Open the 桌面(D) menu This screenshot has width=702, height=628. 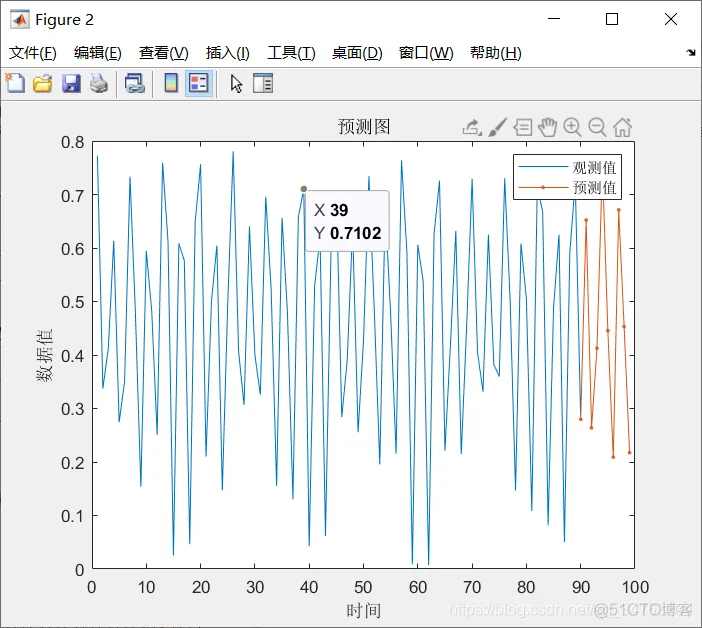click(x=357, y=53)
